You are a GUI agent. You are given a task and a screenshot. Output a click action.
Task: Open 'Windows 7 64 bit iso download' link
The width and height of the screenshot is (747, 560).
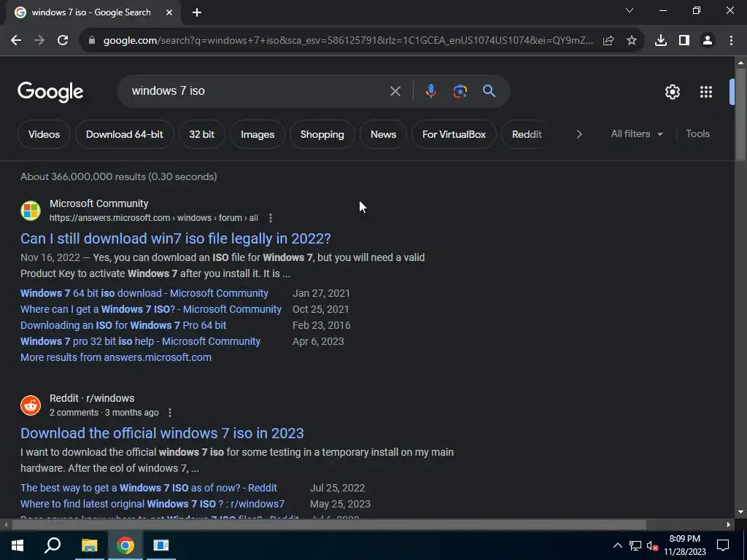click(x=144, y=293)
